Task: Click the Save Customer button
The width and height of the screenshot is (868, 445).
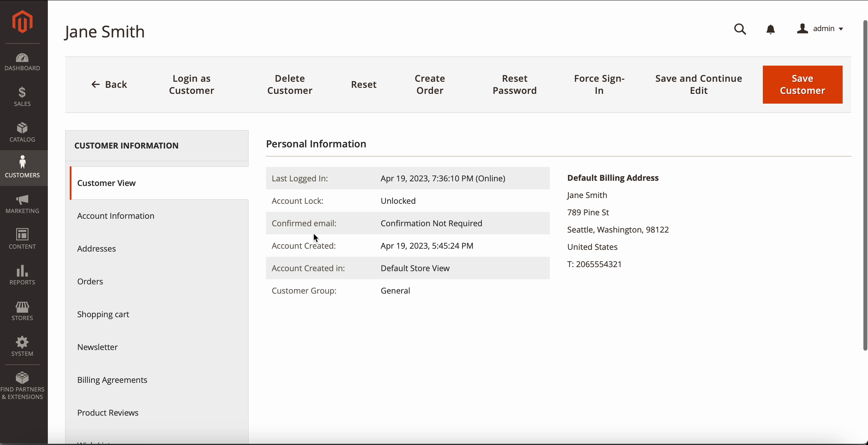Action: (802, 85)
